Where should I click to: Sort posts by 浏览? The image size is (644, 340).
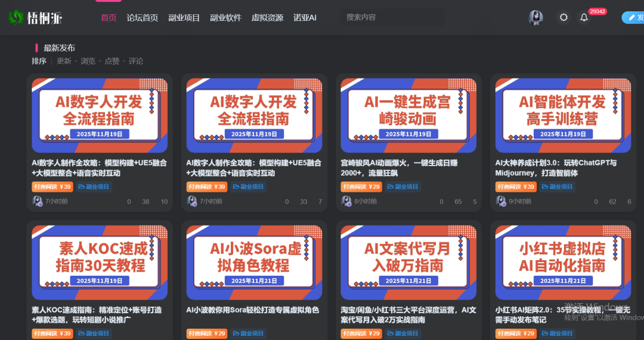coord(88,61)
